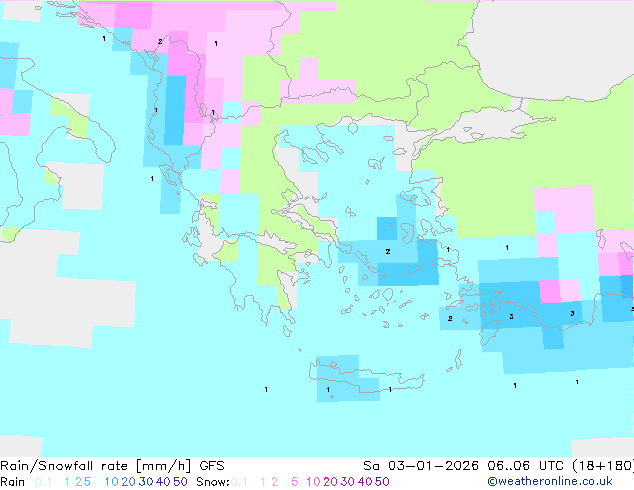Image resolution: width=634 pixels, height=490 pixels.
Task: Click the '06..06 UTC' time text
Action: pos(525,466)
